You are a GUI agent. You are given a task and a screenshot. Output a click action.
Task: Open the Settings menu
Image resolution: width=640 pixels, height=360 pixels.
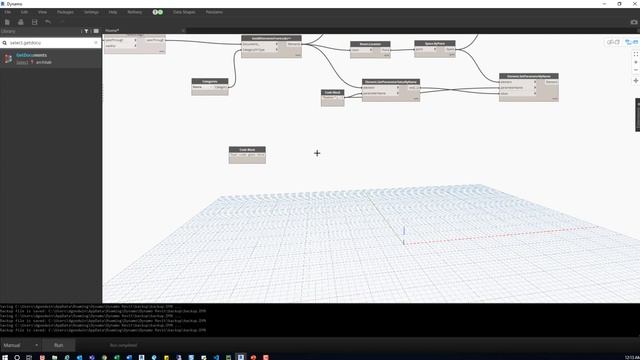tap(91, 12)
